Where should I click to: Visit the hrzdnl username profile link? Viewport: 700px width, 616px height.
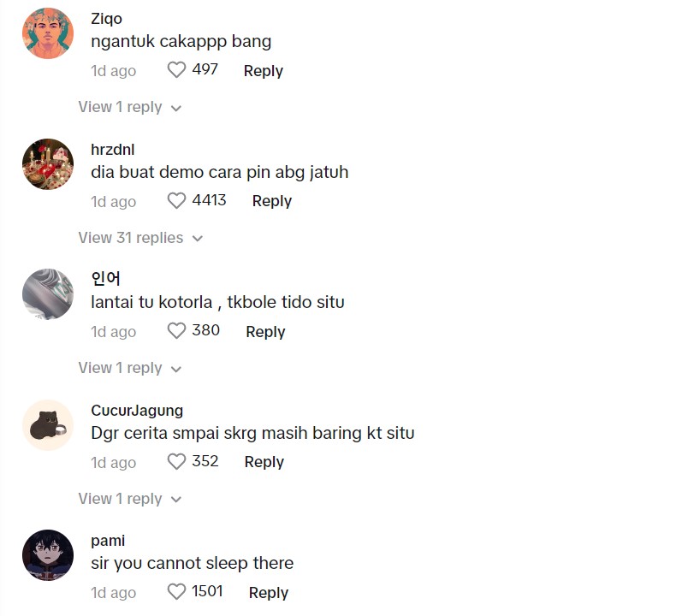click(x=112, y=150)
